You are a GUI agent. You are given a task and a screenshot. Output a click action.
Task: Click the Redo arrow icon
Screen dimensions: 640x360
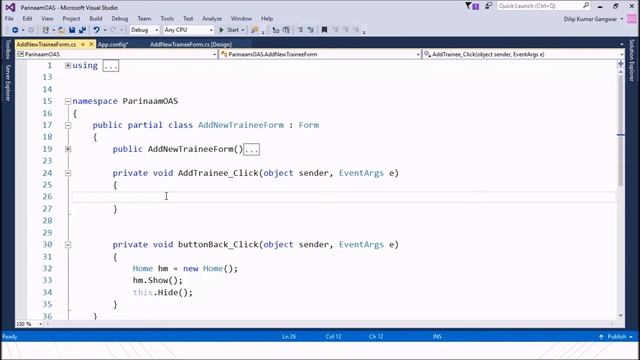point(113,30)
